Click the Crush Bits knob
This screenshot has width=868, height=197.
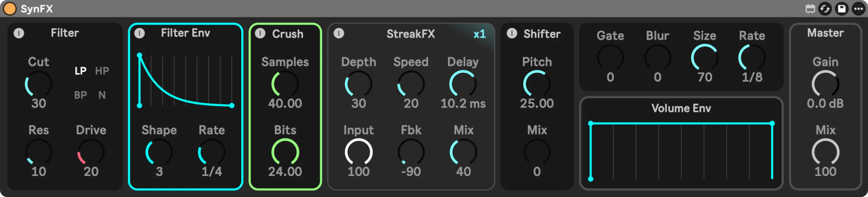285,152
